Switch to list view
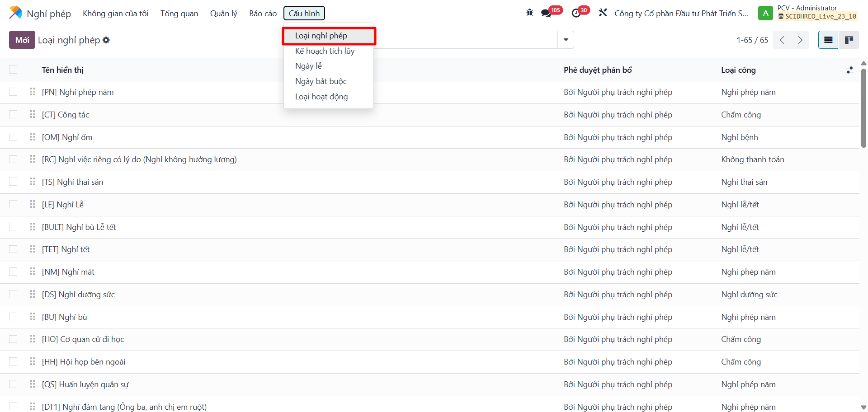This screenshot has height=412, width=868. tap(828, 40)
